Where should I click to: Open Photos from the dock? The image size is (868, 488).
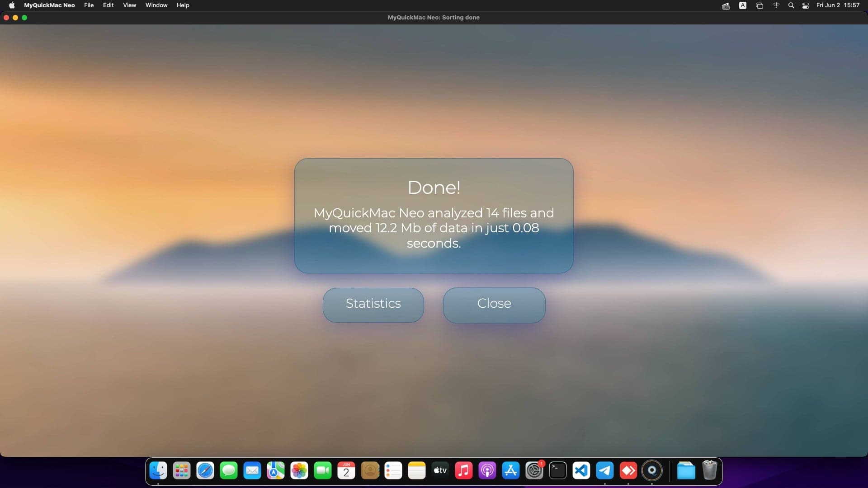299,471
